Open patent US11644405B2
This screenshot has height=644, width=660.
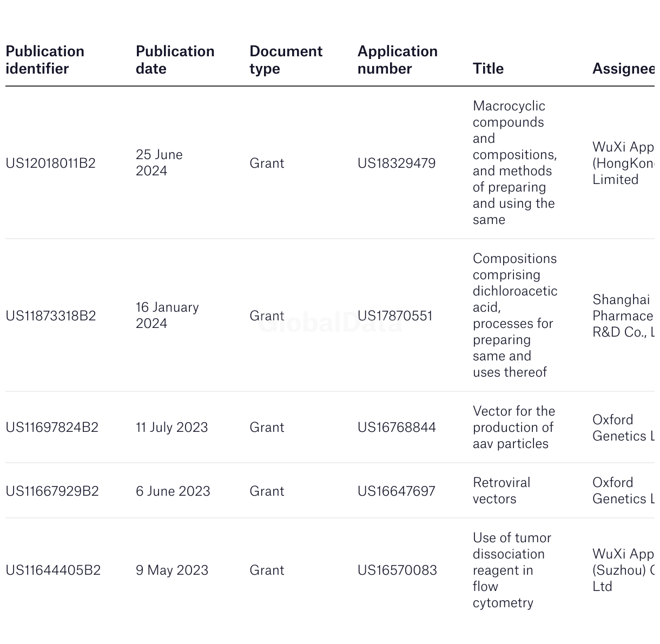[x=53, y=570]
